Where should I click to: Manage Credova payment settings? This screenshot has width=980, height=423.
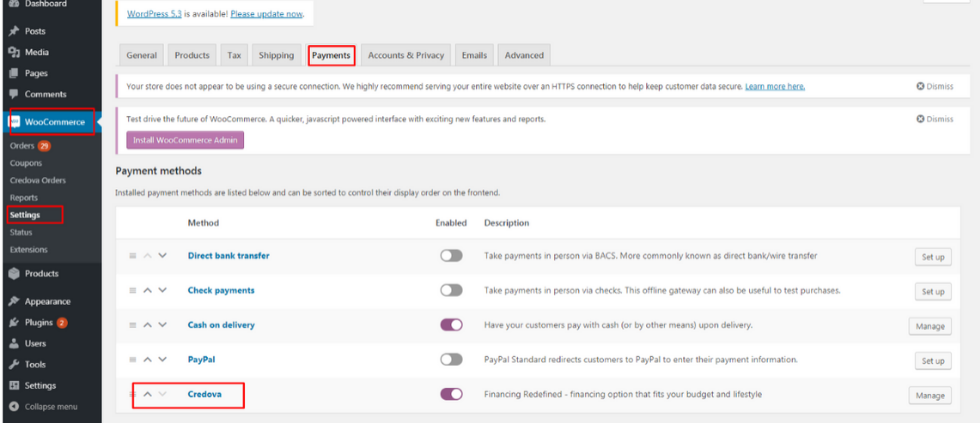click(x=930, y=396)
